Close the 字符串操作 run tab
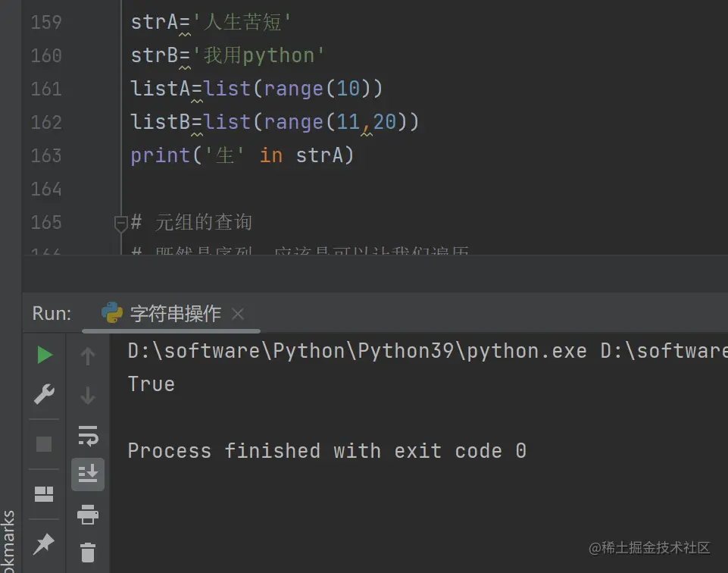The height and width of the screenshot is (573, 728). click(x=238, y=314)
